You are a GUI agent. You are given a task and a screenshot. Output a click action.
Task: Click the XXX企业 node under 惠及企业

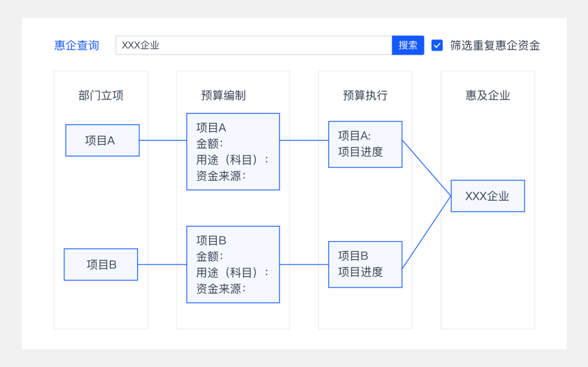click(487, 195)
